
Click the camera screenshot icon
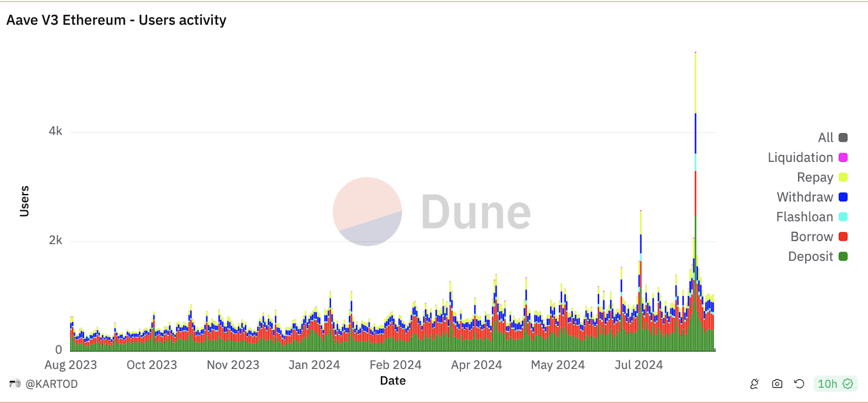pos(777,384)
